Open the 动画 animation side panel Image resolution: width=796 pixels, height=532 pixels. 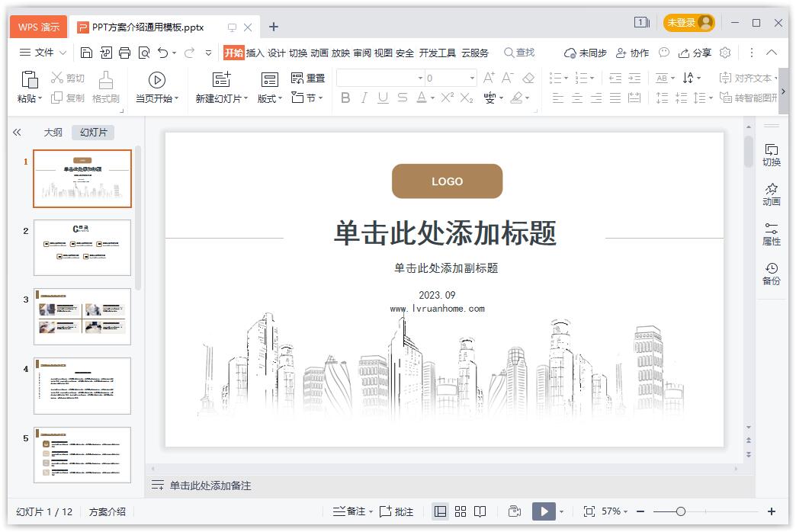(771, 194)
